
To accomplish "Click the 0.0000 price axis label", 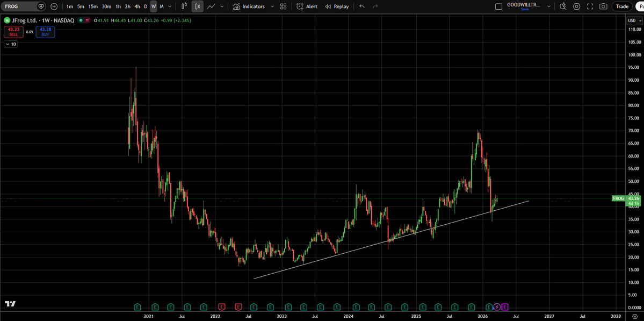I will [x=635, y=308].
